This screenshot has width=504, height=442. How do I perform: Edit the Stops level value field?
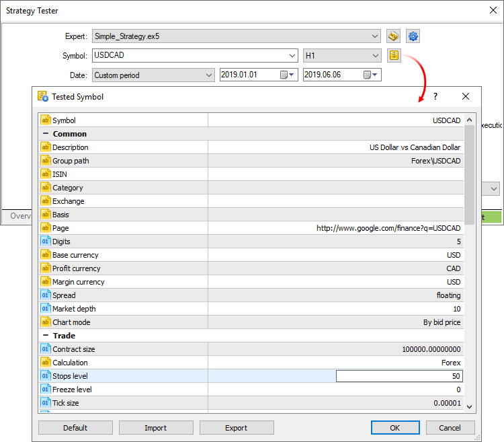(399, 376)
